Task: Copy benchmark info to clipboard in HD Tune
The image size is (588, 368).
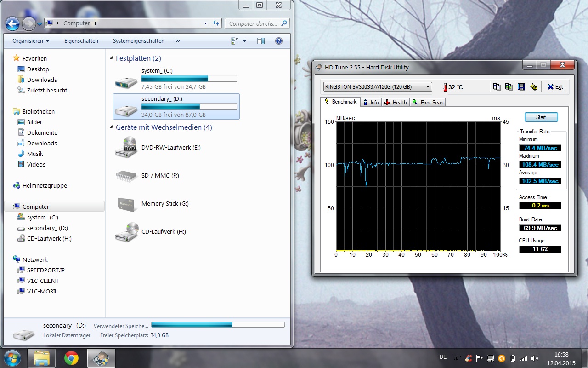Action: (497, 86)
